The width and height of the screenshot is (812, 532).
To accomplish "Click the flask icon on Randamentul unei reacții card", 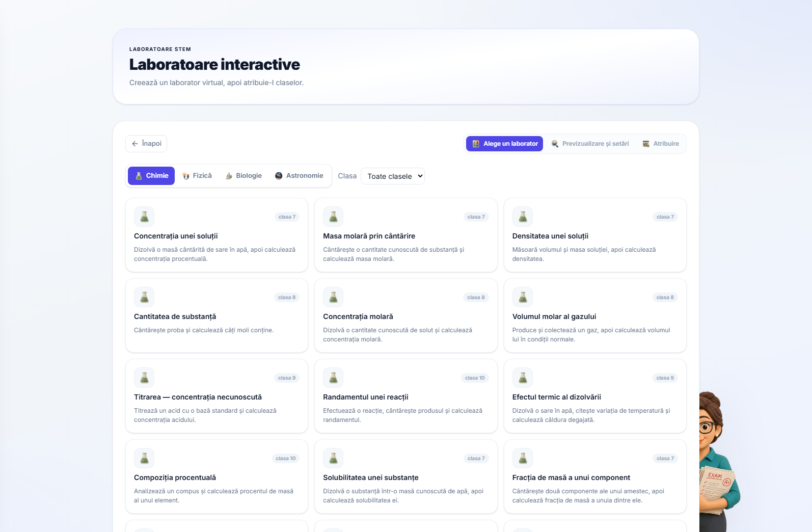I will coord(333,378).
